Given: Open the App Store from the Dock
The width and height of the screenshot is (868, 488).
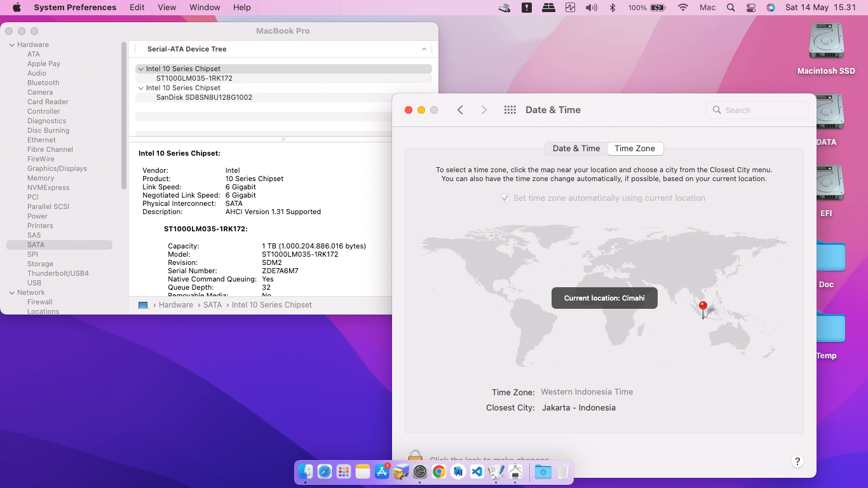Looking at the screenshot, I should (x=382, y=471).
